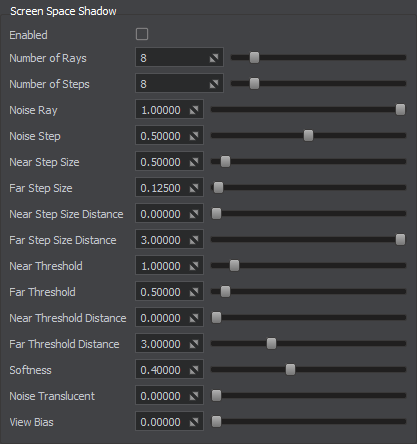
Task: Click the arrow icon in Number of Rays field
Action: point(214,58)
